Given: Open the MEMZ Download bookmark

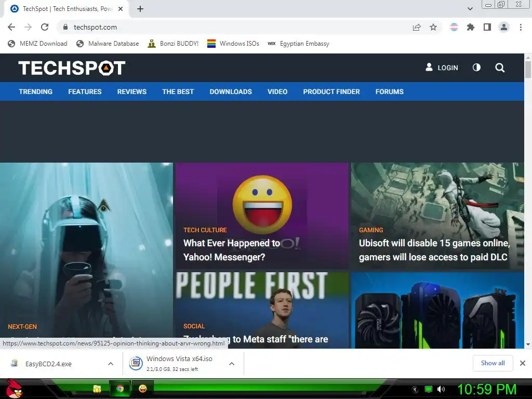Looking at the screenshot, I should (37, 44).
